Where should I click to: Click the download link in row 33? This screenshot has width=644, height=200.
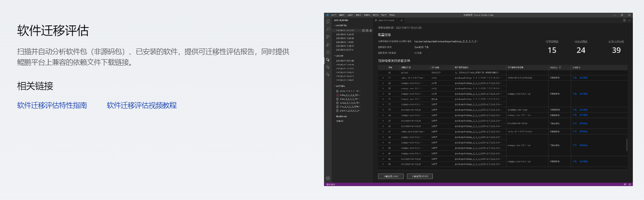(575, 110)
